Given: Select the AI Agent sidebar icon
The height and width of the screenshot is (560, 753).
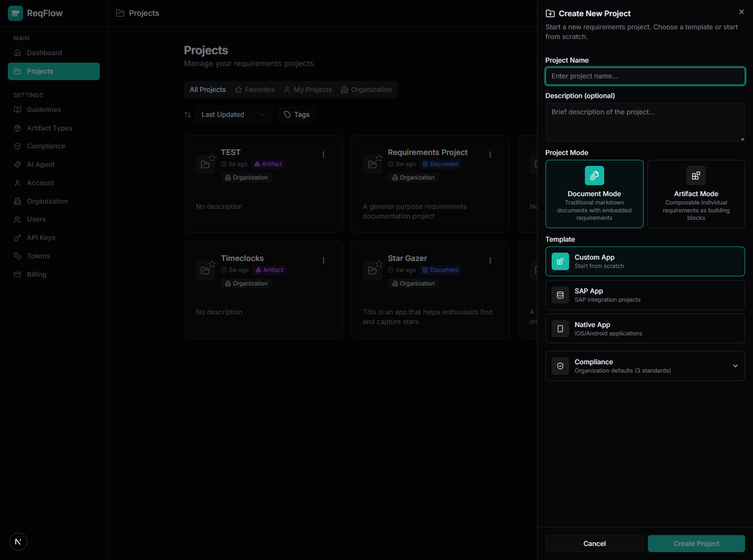Looking at the screenshot, I should [17, 164].
